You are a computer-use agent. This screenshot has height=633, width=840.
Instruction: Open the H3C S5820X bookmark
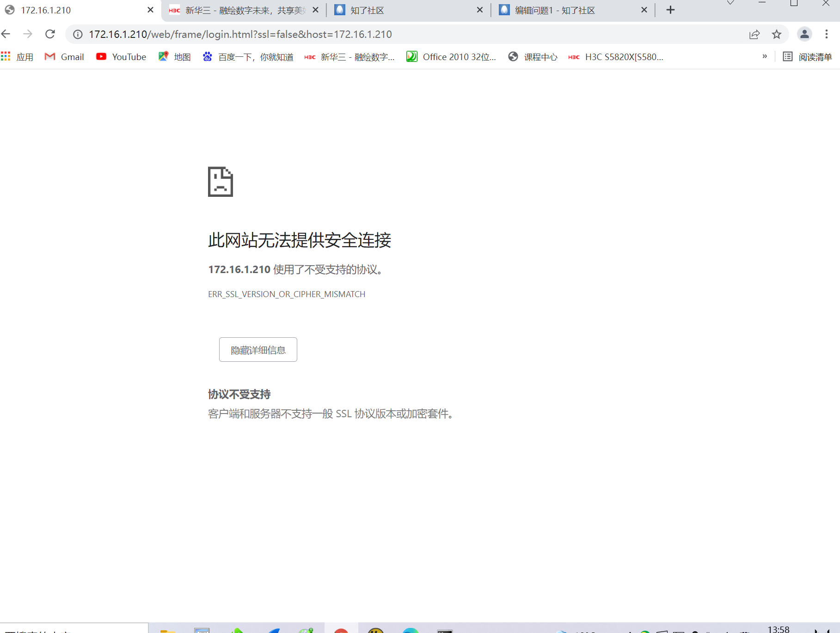click(616, 57)
